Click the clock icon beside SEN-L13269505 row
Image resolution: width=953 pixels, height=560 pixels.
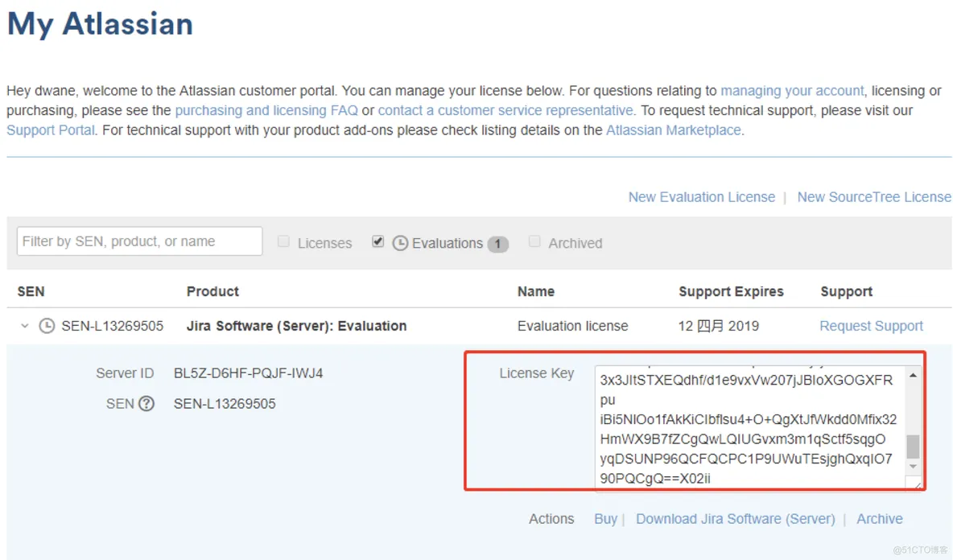tap(47, 326)
